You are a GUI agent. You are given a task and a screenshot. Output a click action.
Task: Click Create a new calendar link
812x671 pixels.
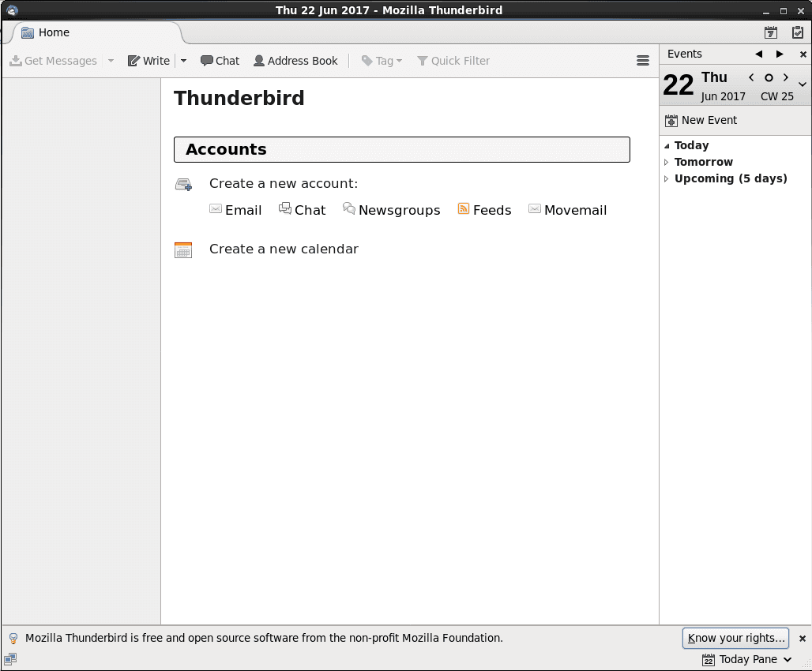284,249
